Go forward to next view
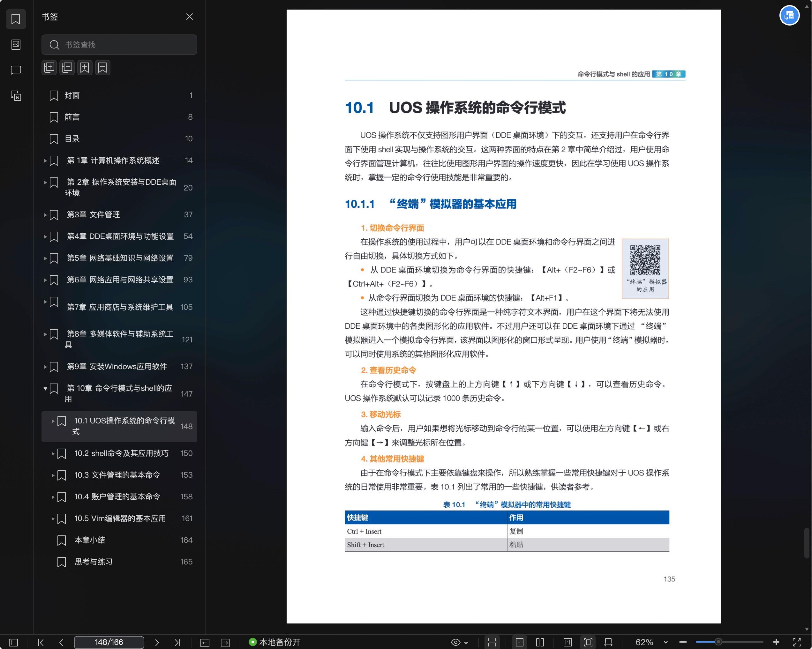The width and height of the screenshot is (812, 649). tap(225, 643)
